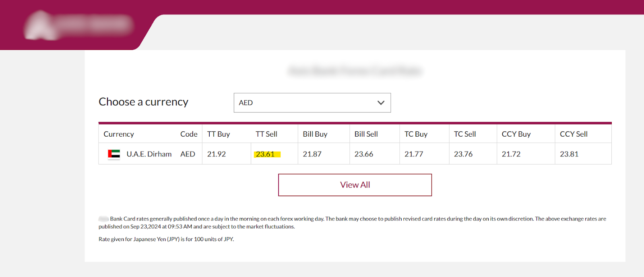The width and height of the screenshot is (644, 277).
Task: Click the TT Buy column header
Action: 219,134
